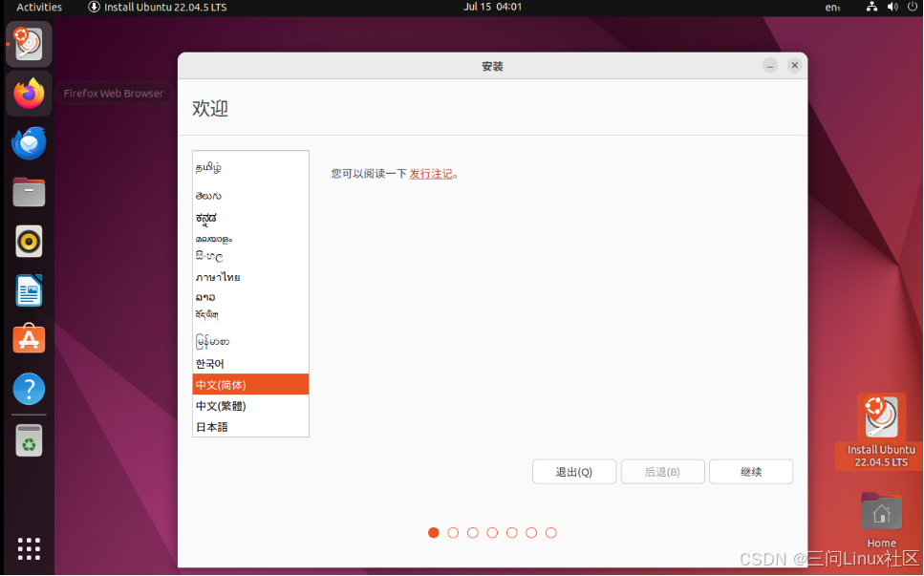Select Burmese entry in the language list

coord(250,341)
